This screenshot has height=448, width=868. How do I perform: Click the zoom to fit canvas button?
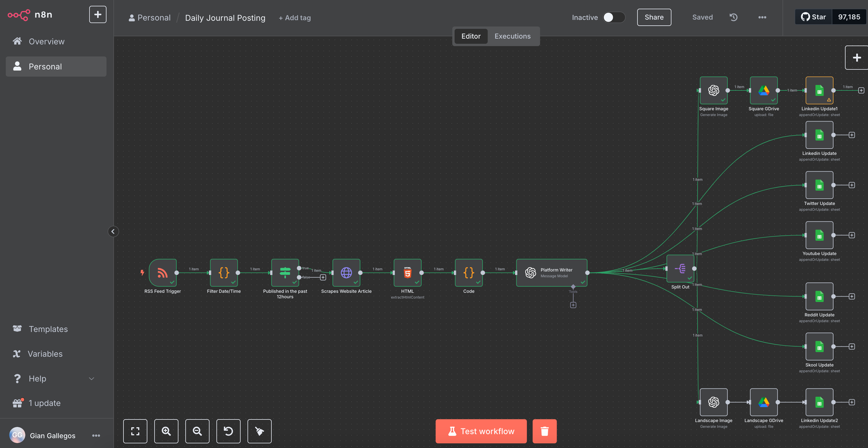[135, 431]
